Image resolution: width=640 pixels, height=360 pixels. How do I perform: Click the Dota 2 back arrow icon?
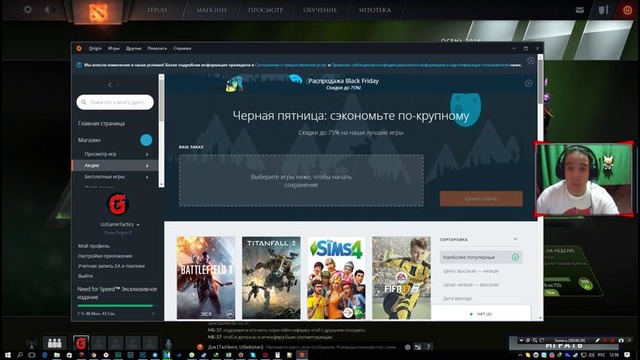pyautogui.click(x=47, y=9)
